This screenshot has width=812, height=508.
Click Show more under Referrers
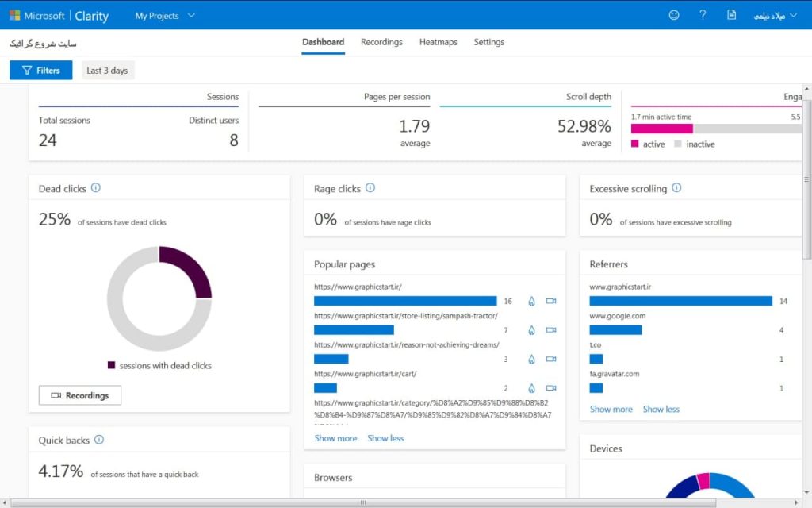click(611, 409)
